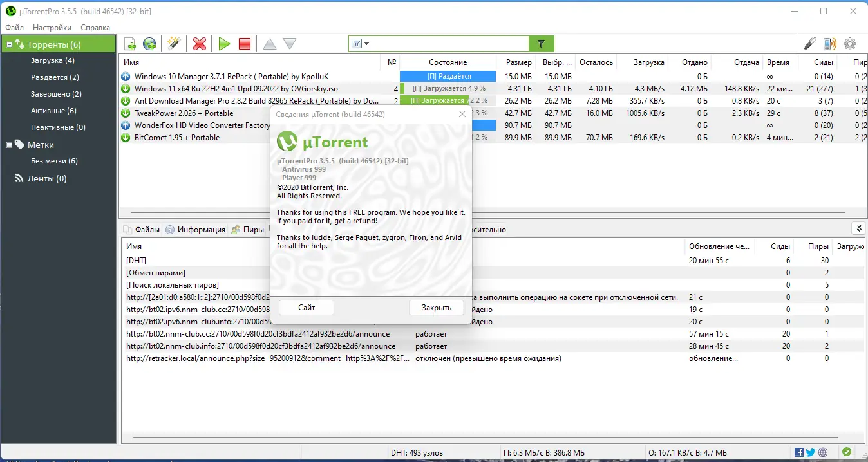The image size is (868, 462).
Task: Click Facebook icon in status bar
Action: tap(798, 453)
